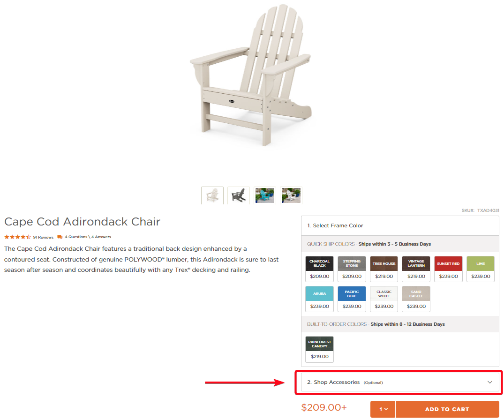Pick the Tree House frame color
The width and height of the screenshot is (504, 420).
[x=384, y=264]
